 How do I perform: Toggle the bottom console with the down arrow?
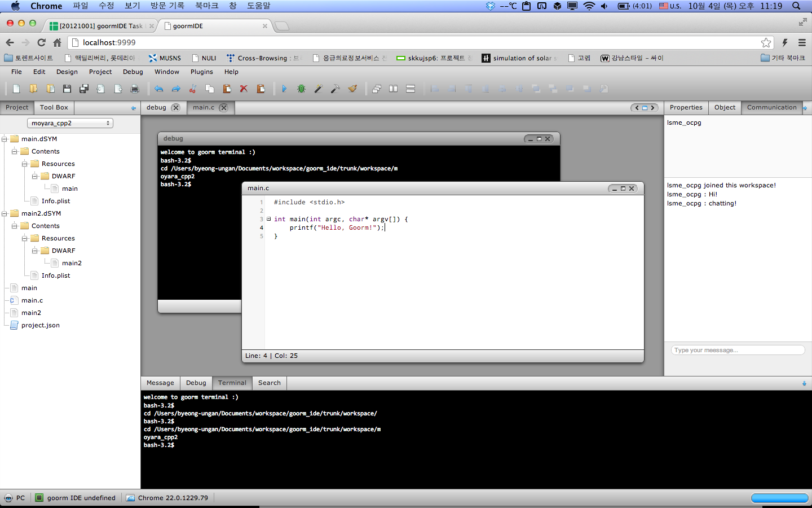click(804, 383)
